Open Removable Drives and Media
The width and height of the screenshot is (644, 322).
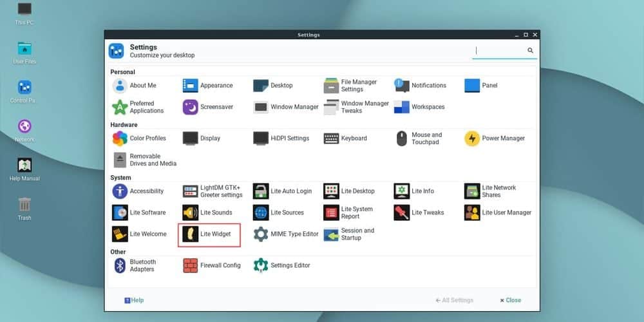144,160
